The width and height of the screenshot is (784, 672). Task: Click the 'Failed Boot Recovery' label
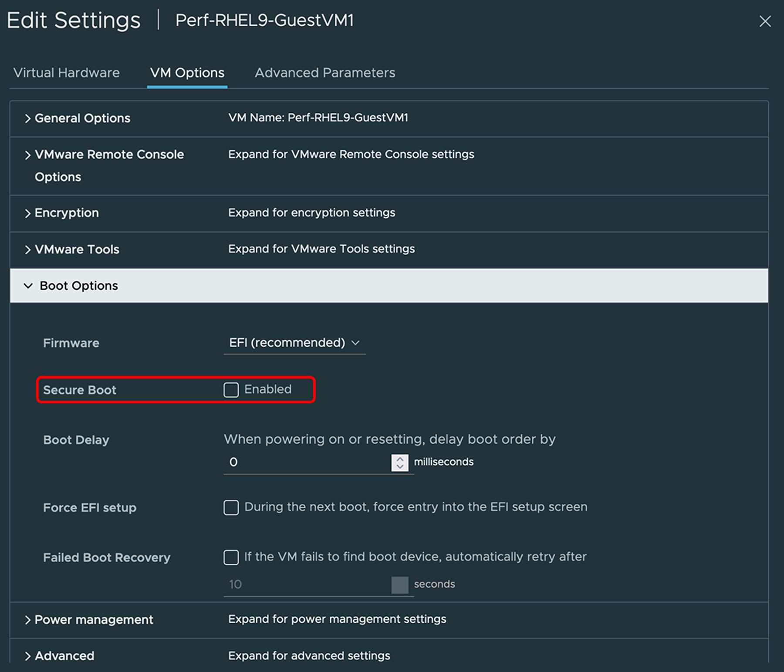coord(107,557)
